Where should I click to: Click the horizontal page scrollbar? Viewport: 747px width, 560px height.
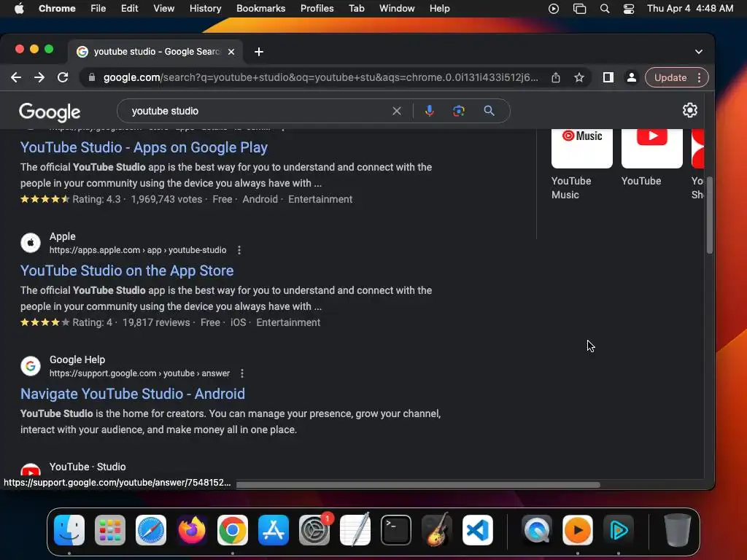click(x=418, y=485)
